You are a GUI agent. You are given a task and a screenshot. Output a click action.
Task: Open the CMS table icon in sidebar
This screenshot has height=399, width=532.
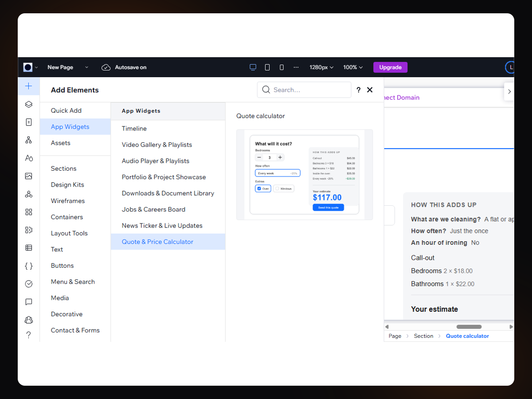(x=29, y=248)
